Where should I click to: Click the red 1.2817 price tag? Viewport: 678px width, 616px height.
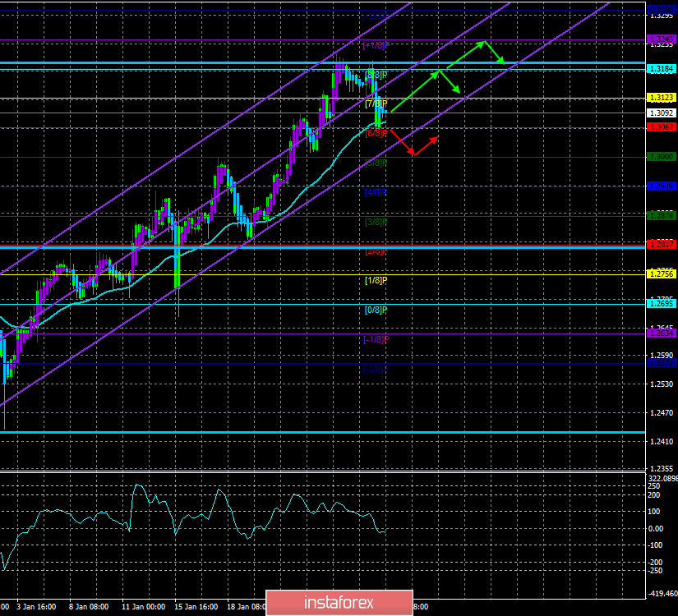click(660, 244)
